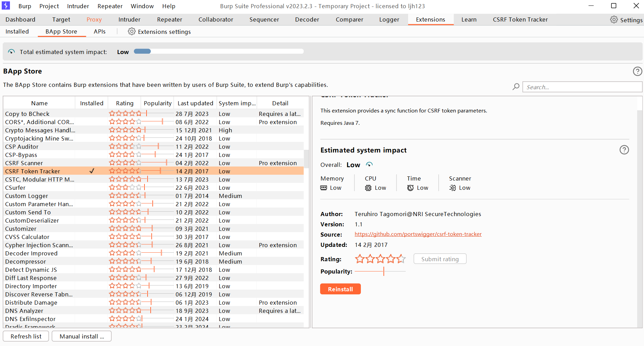The width and height of the screenshot is (644, 346).
Task: Click the CPU chip icon
Action: [368, 188]
